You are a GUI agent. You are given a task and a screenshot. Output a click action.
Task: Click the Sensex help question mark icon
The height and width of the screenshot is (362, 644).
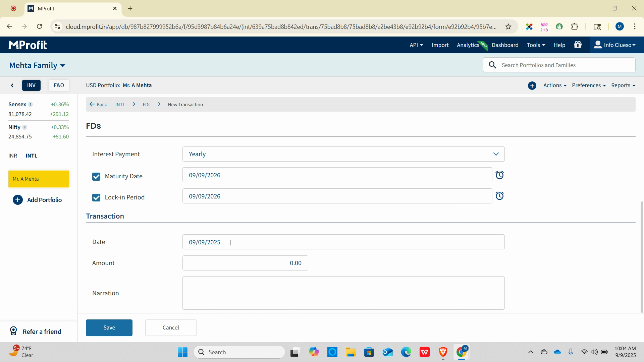30,105
